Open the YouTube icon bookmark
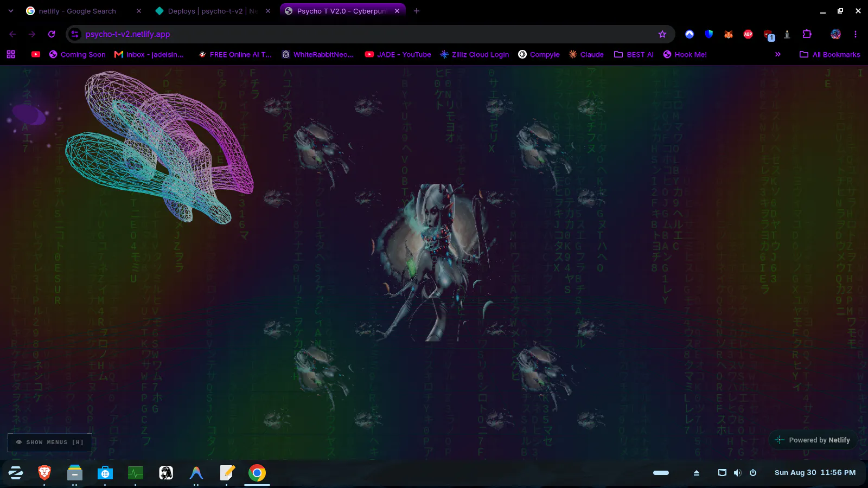The image size is (868, 488). click(x=36, y=54)
